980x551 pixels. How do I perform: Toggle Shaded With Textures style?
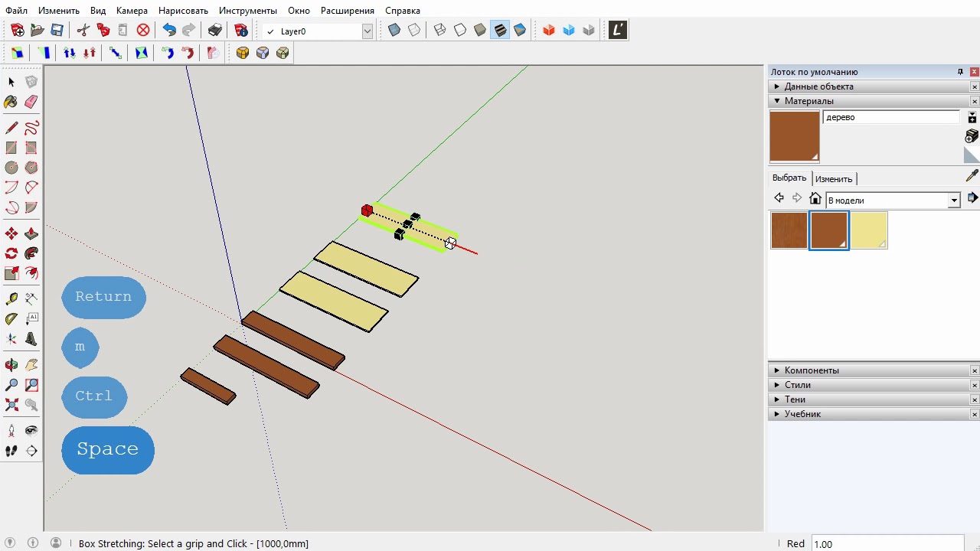coord(500,31)
